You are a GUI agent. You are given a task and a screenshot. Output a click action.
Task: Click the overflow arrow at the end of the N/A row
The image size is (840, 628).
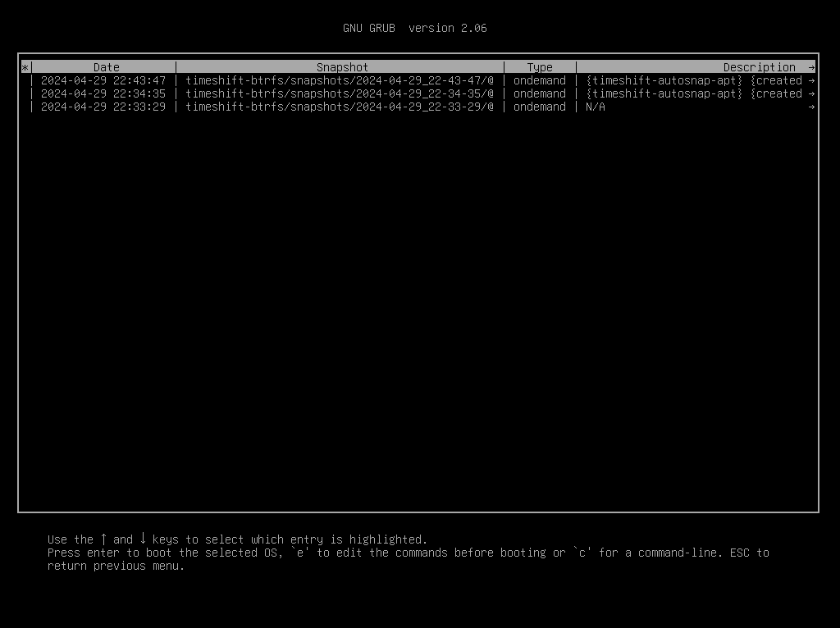click(811, 107)
